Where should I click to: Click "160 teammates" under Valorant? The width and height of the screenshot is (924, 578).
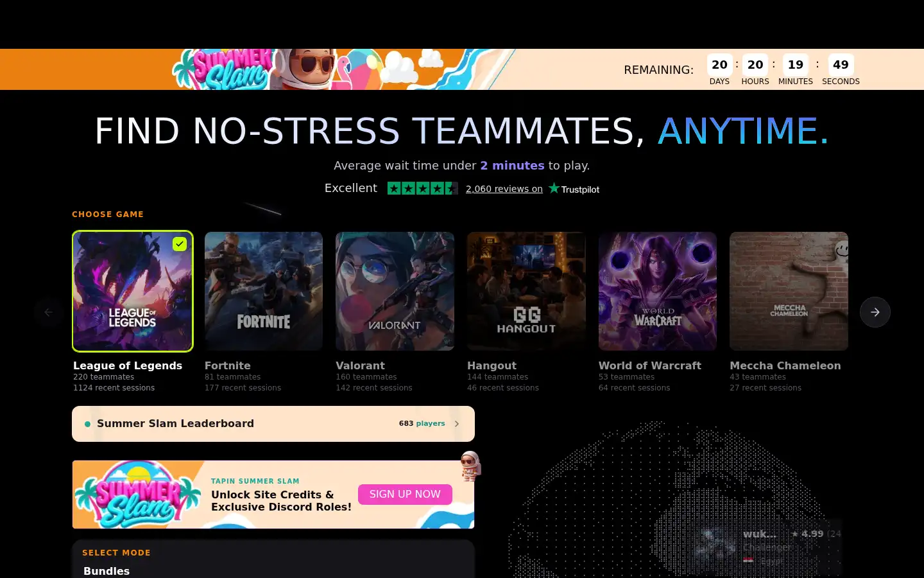366,377
